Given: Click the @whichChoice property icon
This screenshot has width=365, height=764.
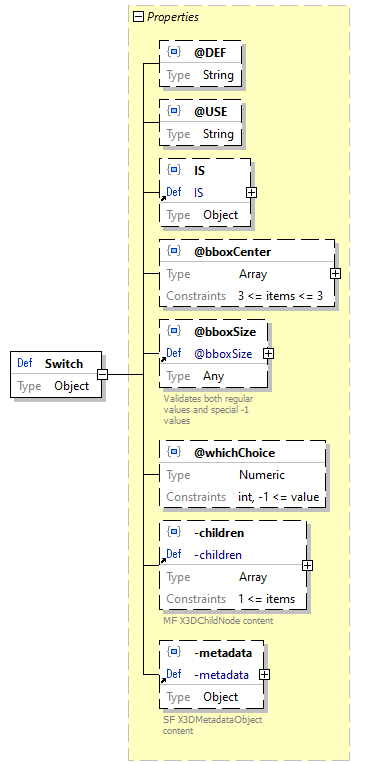Looking at the screenshot, I should 174,452.
